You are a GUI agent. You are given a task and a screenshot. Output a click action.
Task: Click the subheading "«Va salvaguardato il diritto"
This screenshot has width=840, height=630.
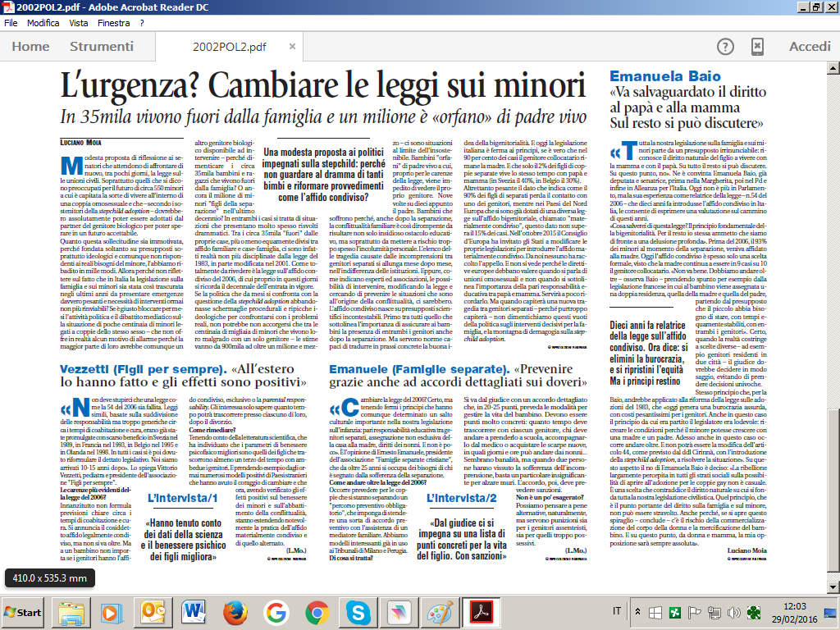click(688, 107)
